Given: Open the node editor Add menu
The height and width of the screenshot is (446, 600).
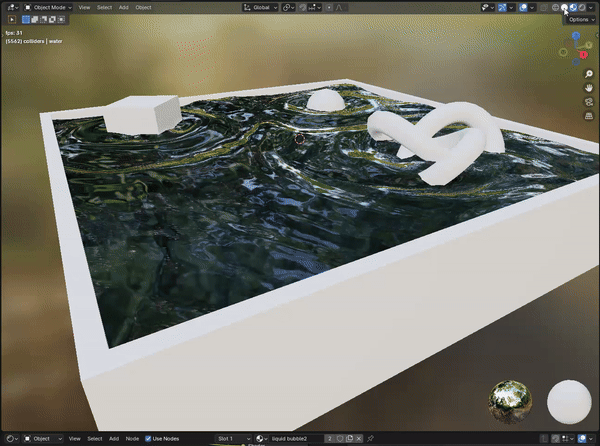Looking at the screenshot, I should pyautogui.click(x=114, y=439).
